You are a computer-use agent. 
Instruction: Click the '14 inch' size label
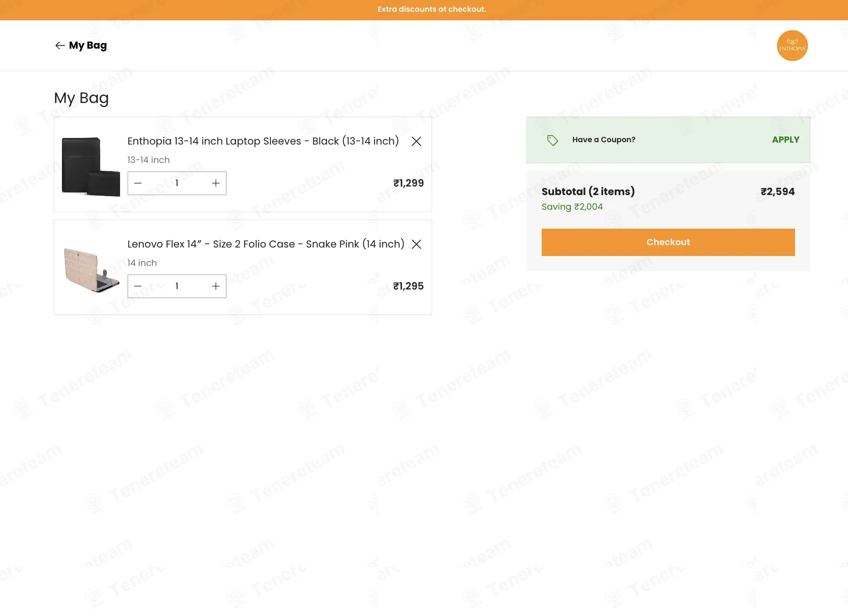142,263
